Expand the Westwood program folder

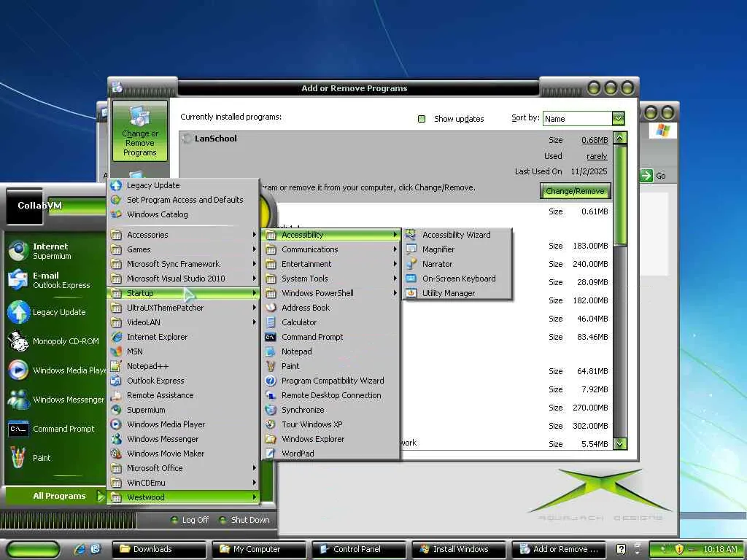tap(183, 497)
